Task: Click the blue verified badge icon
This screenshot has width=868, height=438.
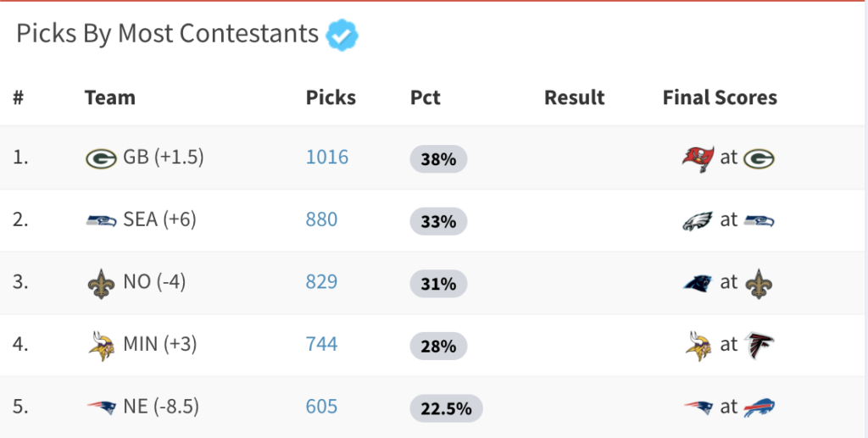Action: coord(342,35)
